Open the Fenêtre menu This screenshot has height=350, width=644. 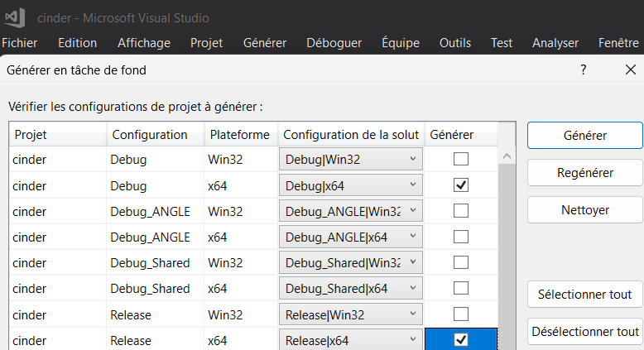(618, 43)
